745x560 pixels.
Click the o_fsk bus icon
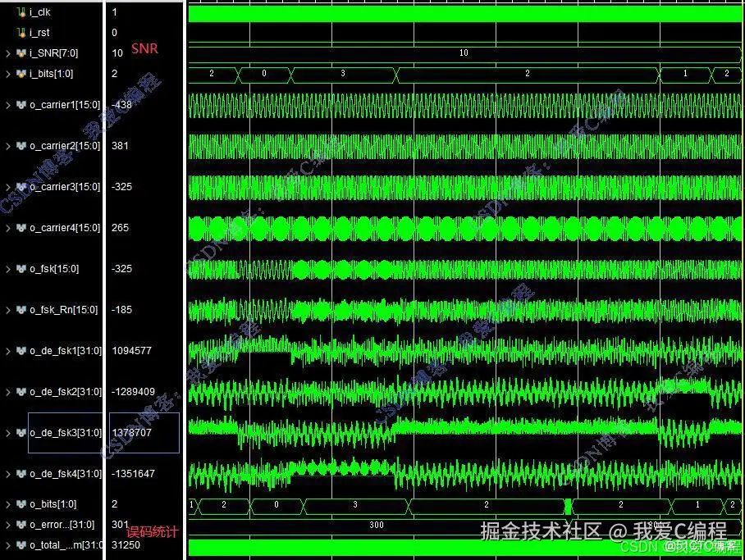tap(21, 269)
